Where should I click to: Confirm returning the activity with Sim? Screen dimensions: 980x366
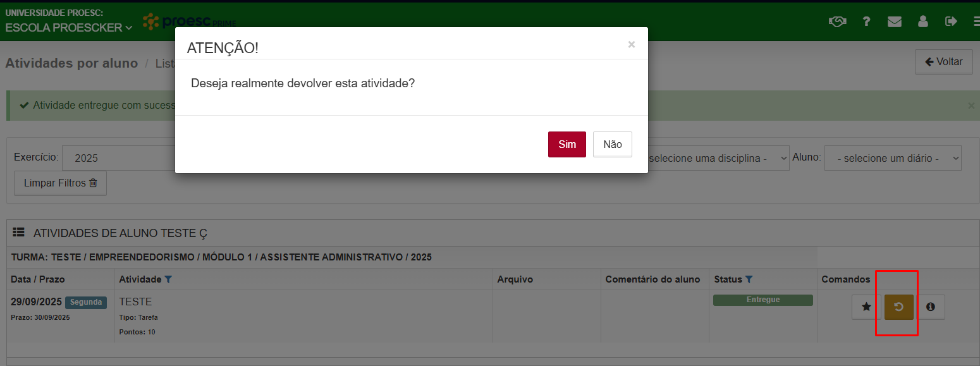click(567, 144)
